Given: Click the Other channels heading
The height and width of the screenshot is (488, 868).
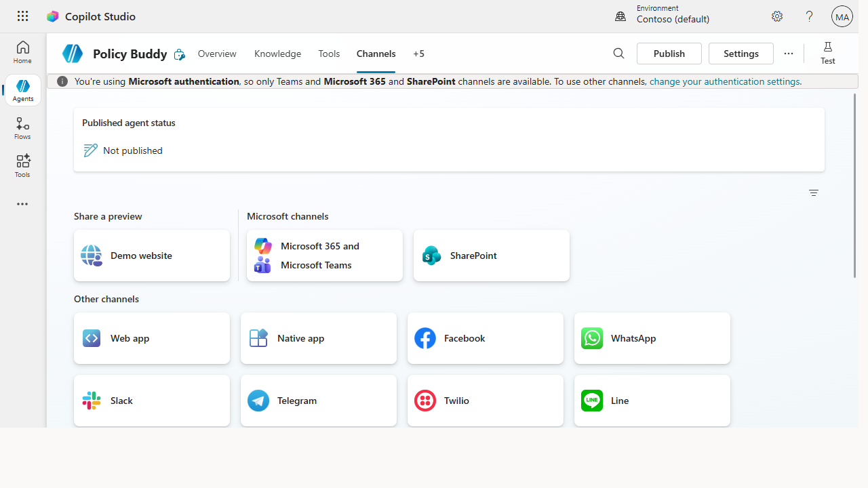Looking at the screenshot, I should click(x=106, y=299).
